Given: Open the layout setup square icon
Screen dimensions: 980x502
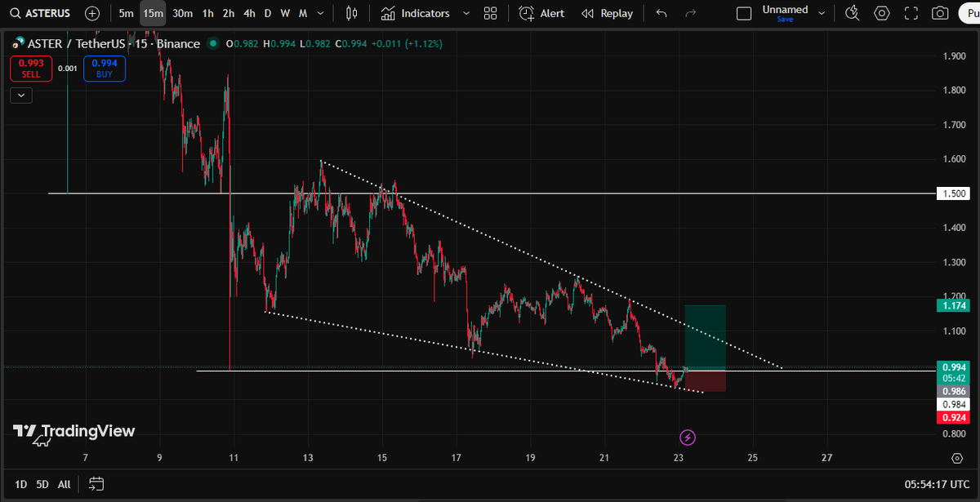Looking at the screenshot, I should (x=743, y=14).
